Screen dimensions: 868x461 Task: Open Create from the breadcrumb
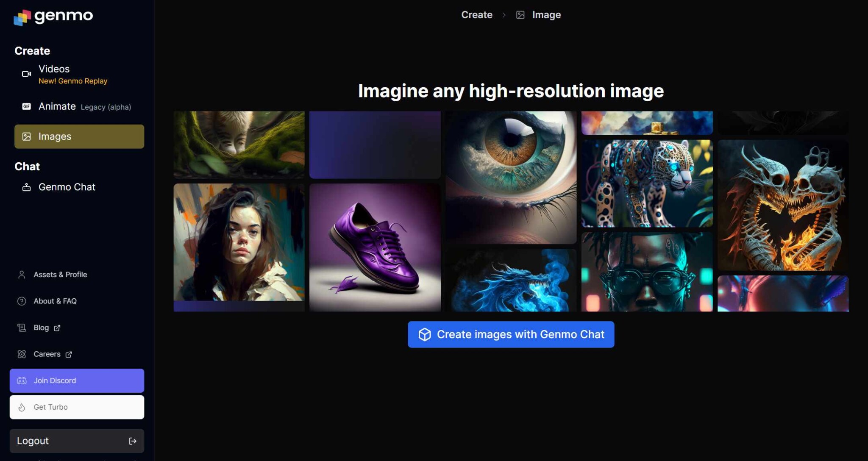(476, 14)
